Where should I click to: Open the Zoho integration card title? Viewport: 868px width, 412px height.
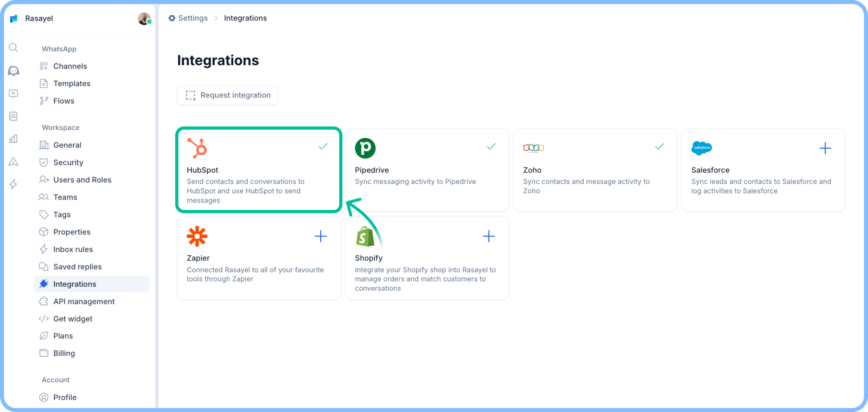532,170
